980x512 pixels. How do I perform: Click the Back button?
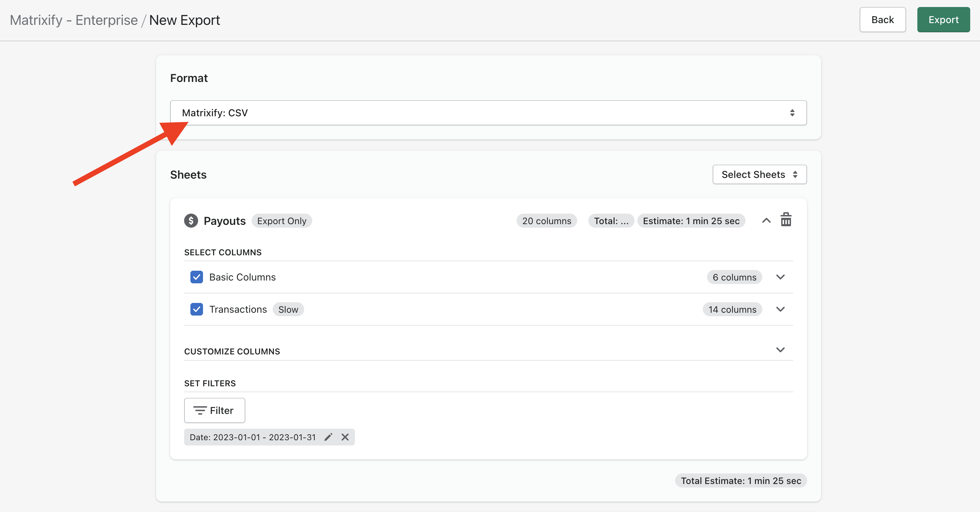tap(882, 20)
